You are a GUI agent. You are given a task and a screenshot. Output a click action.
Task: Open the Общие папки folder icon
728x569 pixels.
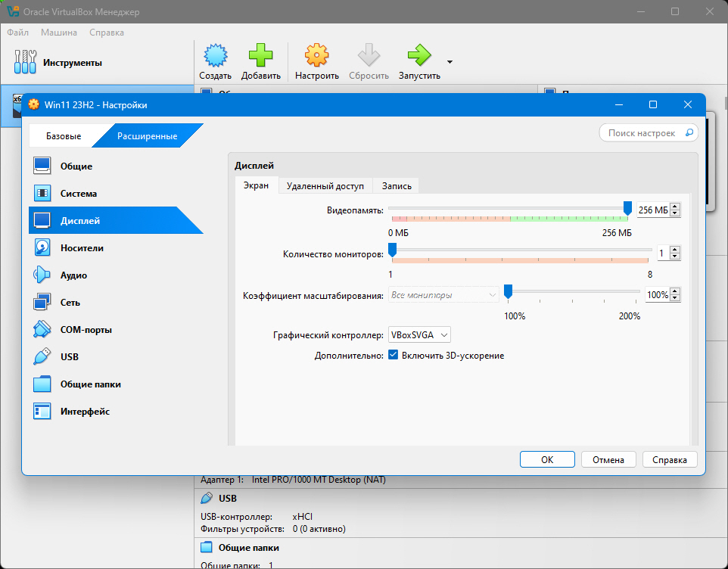(42, 384)
